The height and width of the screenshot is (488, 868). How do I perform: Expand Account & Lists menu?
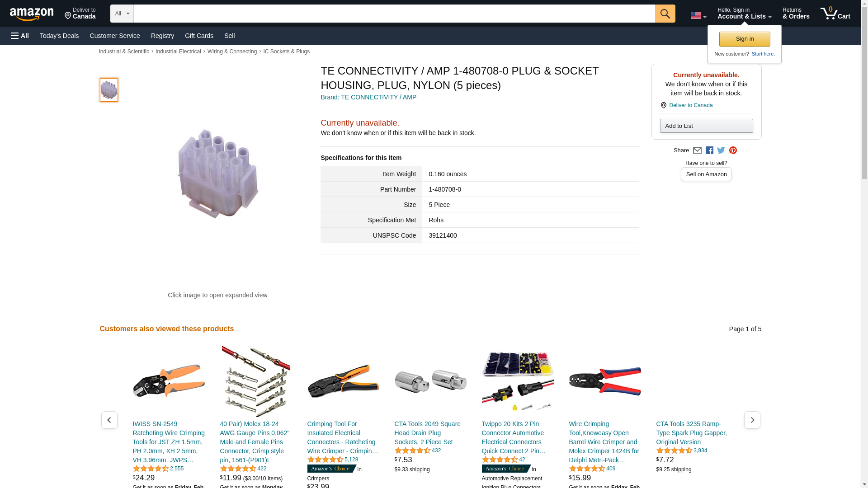click(744, 14)
